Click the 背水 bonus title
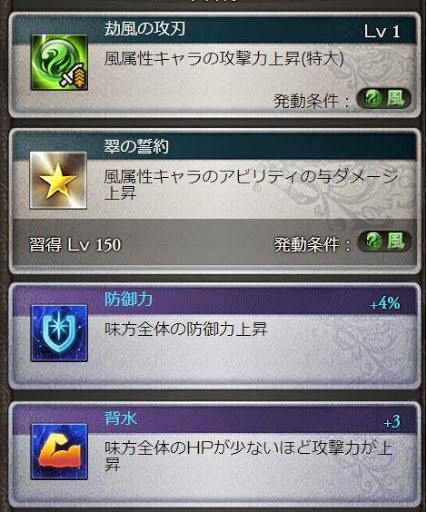 point(121,418)
